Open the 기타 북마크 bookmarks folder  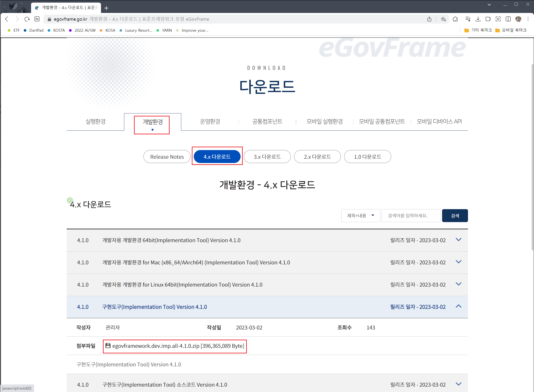coord(478,30)
